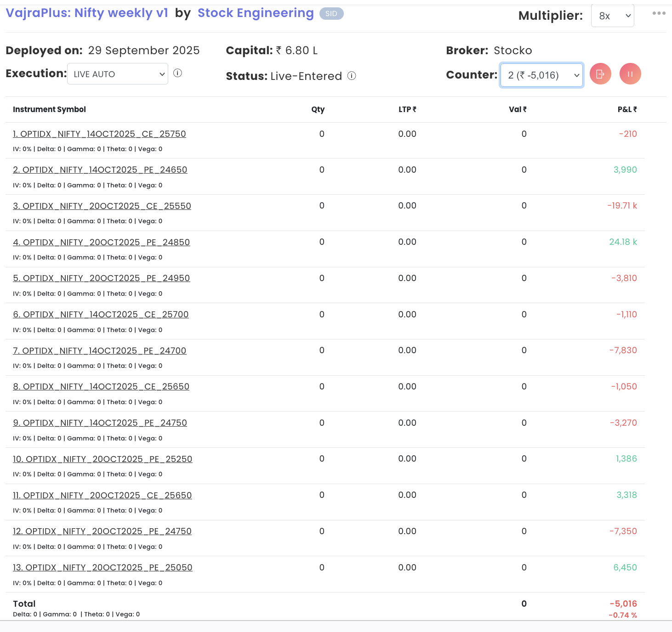672x632 pixels.
Task: Open instrument 20OCT2025 PE 25250
Action: 103,459
